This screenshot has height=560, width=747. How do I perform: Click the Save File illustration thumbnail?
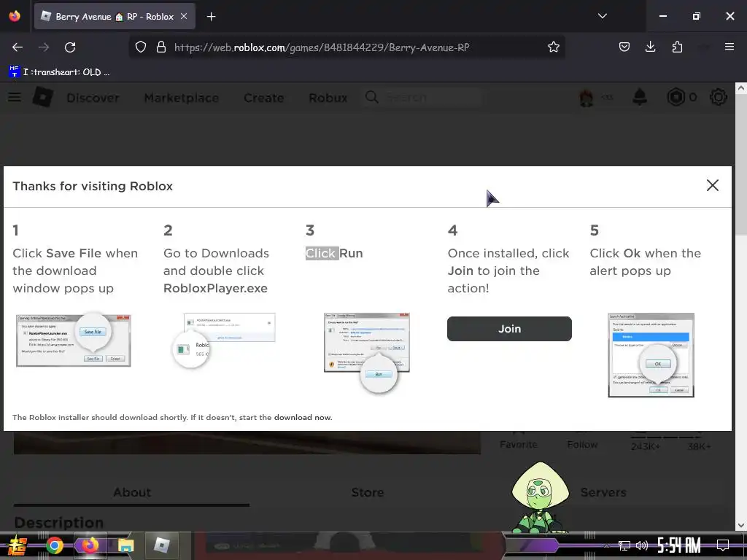[x=74, y=340]
